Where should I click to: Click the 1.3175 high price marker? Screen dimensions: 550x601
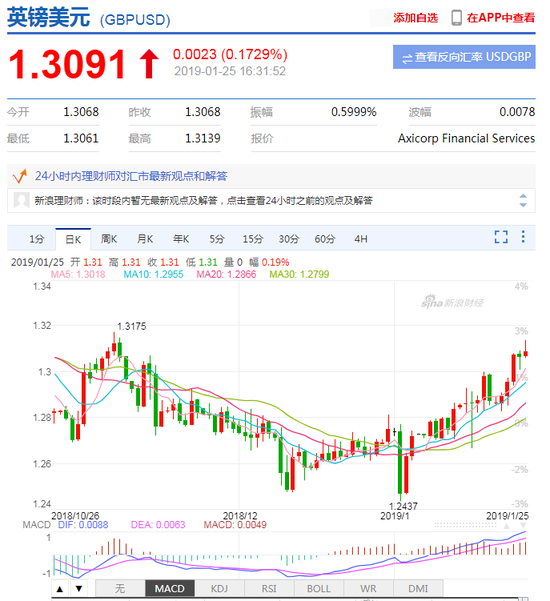(x=131, y=326)
